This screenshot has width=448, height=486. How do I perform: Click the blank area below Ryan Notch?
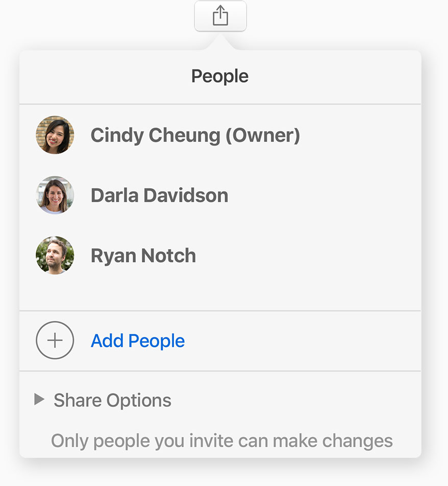220,292
